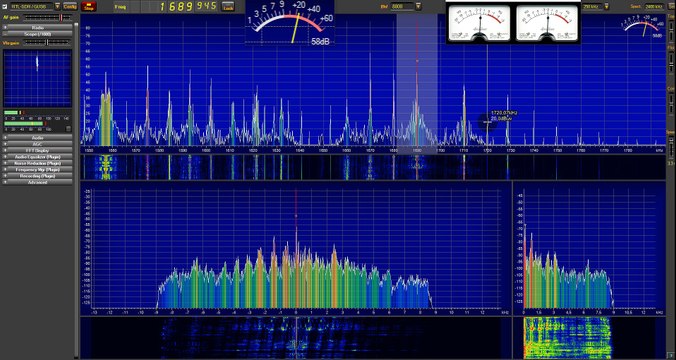Click the frequency digits display 1689945
The height and width of the screenshot is (360, 676).
coord(188,6)
